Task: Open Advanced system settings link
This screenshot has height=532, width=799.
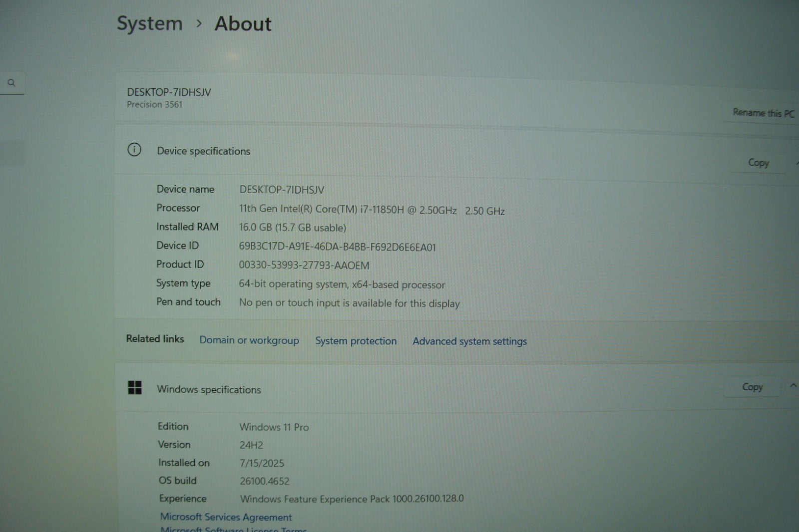Action: (x=469, y=341)
